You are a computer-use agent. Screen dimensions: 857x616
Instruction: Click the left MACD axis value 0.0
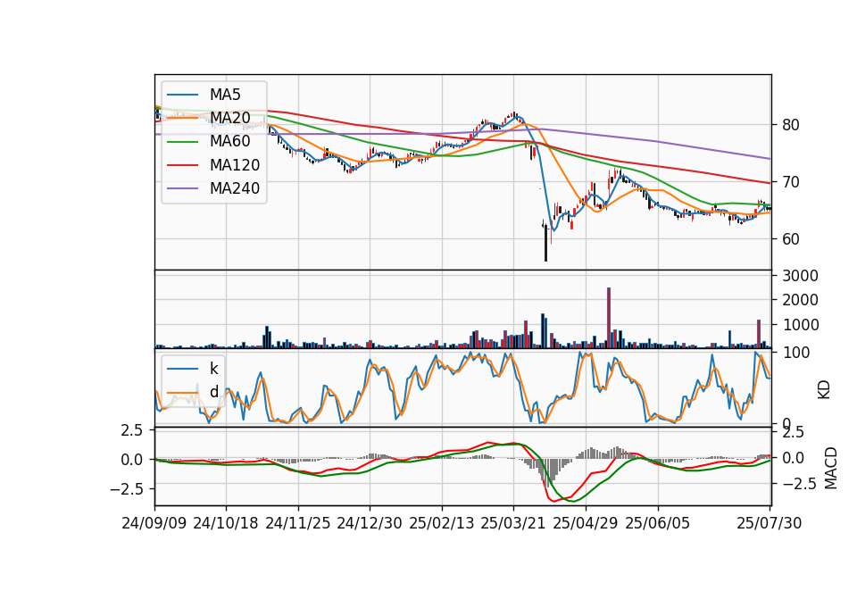coord(132,460)
